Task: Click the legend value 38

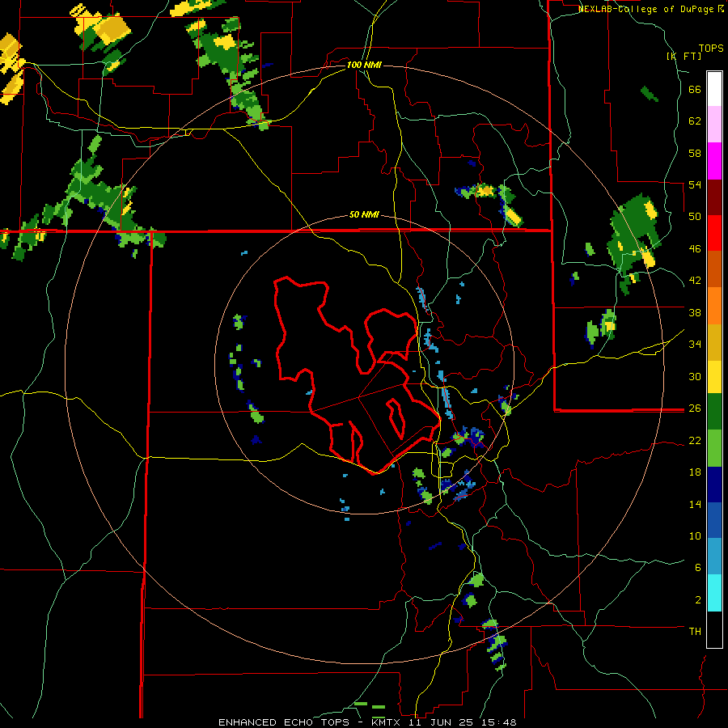Action: pyautogui.click(x=695, y=312)
